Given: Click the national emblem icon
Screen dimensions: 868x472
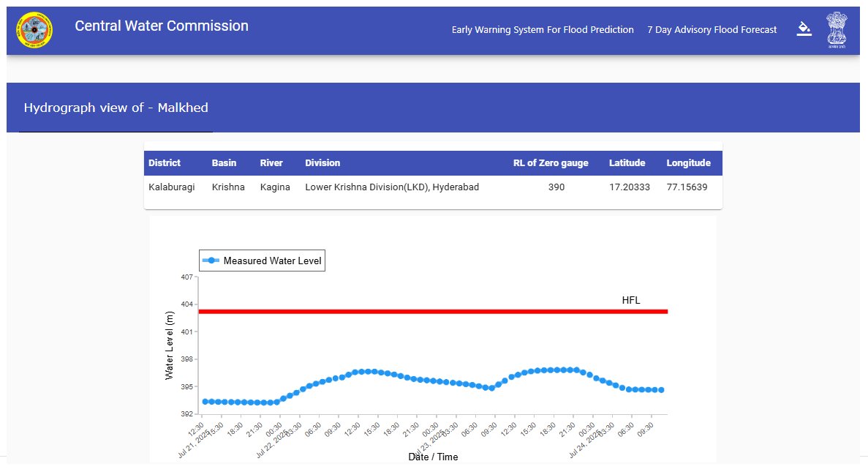Looking at the screenshot, I should [x=837, y=30].
